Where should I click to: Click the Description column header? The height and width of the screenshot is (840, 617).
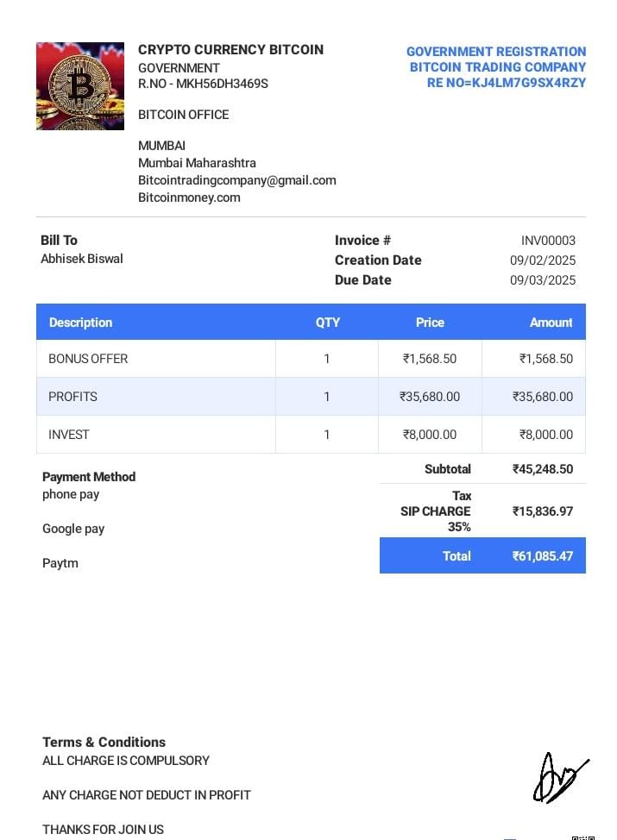click(80, 323)
